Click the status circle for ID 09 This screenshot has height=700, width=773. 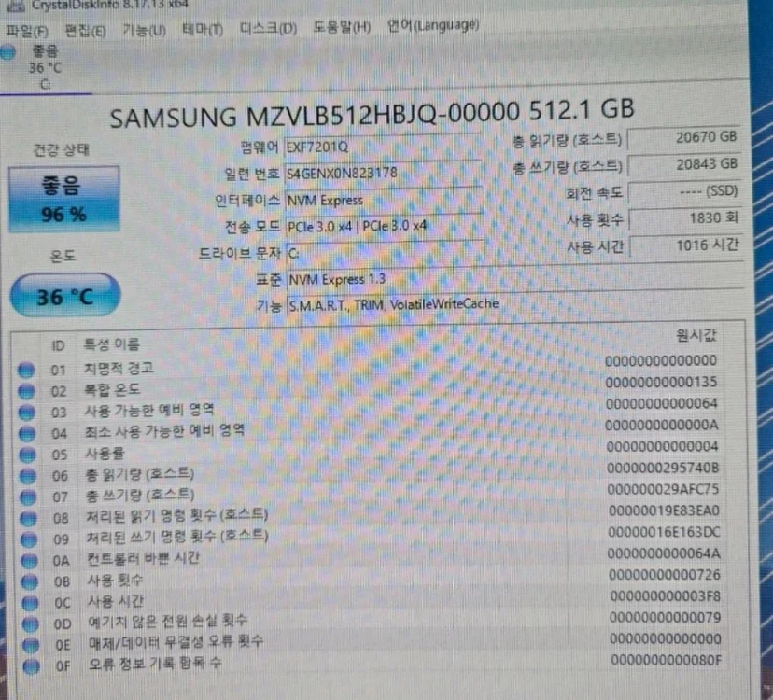tap(29, 539)
